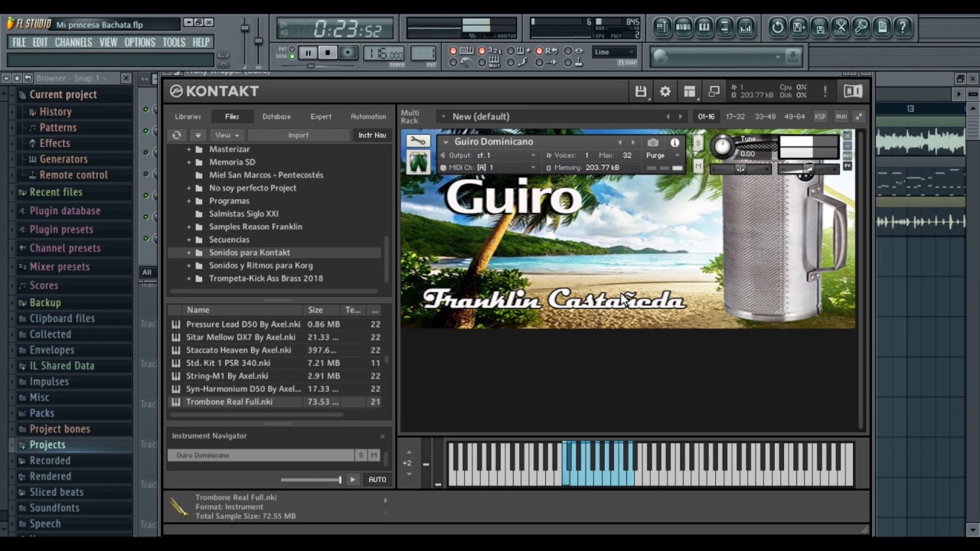Open FL Studio piano roll icon
This screenshot has height=551, width=980.
[704, 28]
